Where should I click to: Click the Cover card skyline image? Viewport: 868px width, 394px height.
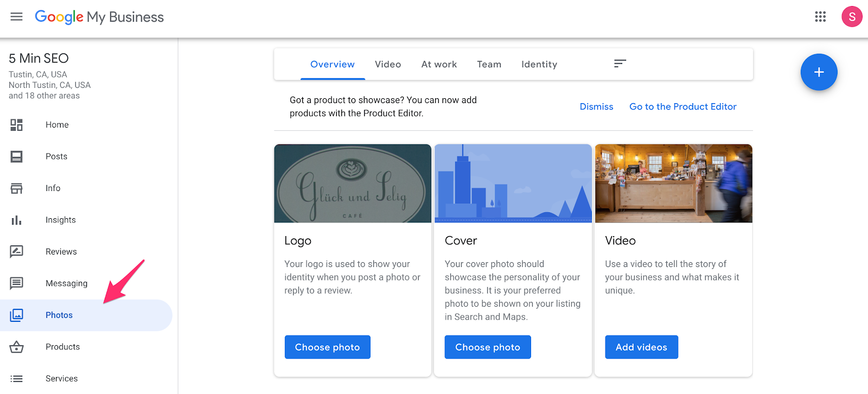coord(513,183)
